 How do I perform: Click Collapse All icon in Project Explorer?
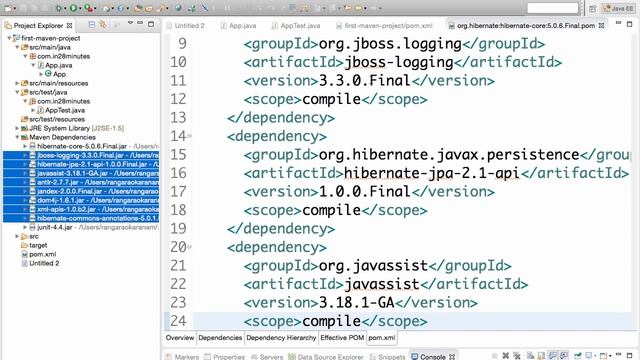(91, 25)
